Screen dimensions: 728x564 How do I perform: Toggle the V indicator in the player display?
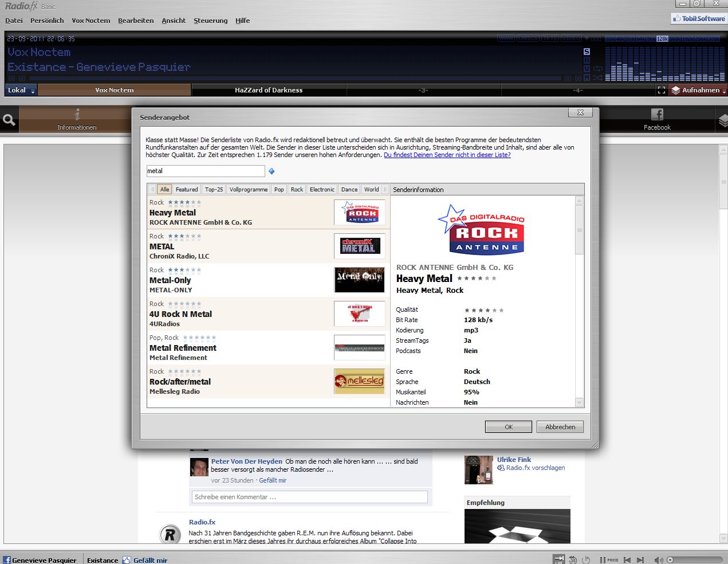[587, 69]
